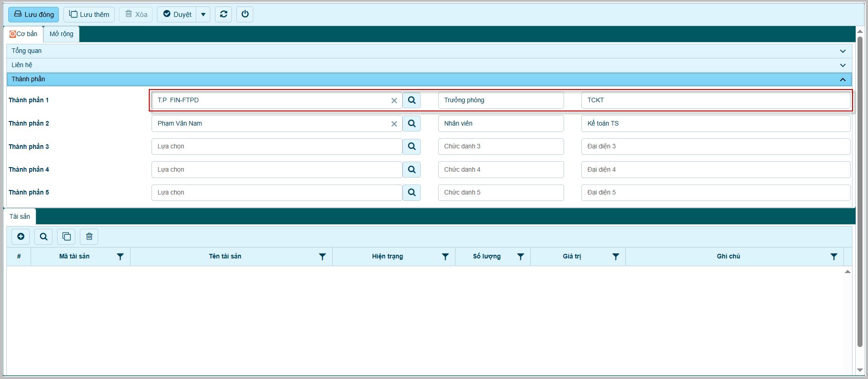Image resolution: width=868 pixels, height=379 pixels.
Task: Click the refresh icon in top toolbar
Action: coord(224,14)
